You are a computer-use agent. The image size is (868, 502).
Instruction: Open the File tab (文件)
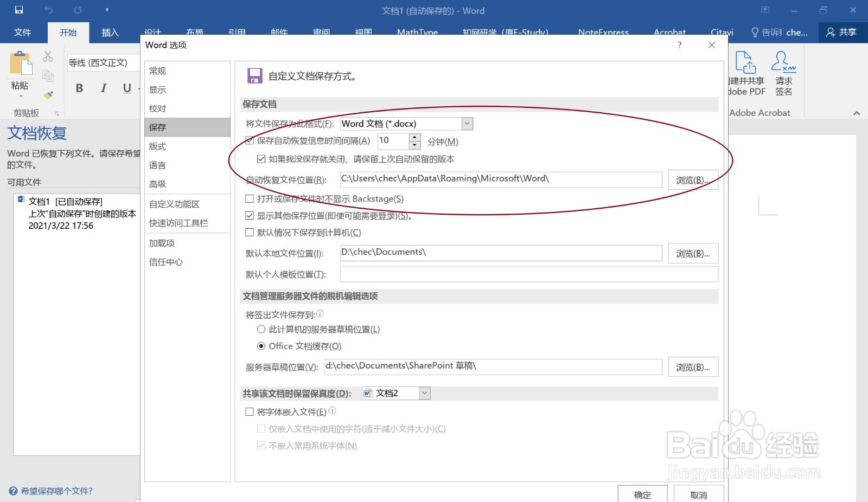(x=22, y=33)
